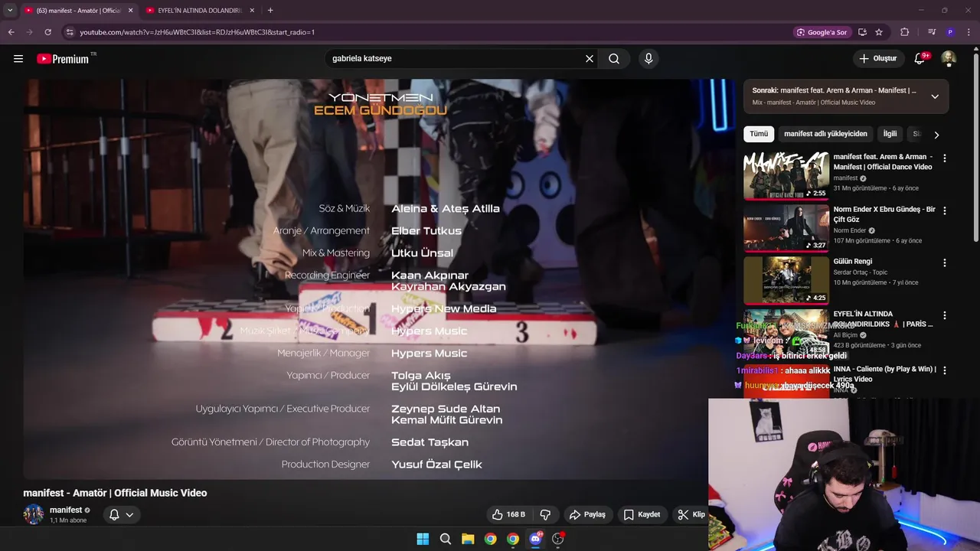This screenshot has width=980, height=551.
Task: Open options for INNA - Caliente video
Action: (x=944, y=370)
